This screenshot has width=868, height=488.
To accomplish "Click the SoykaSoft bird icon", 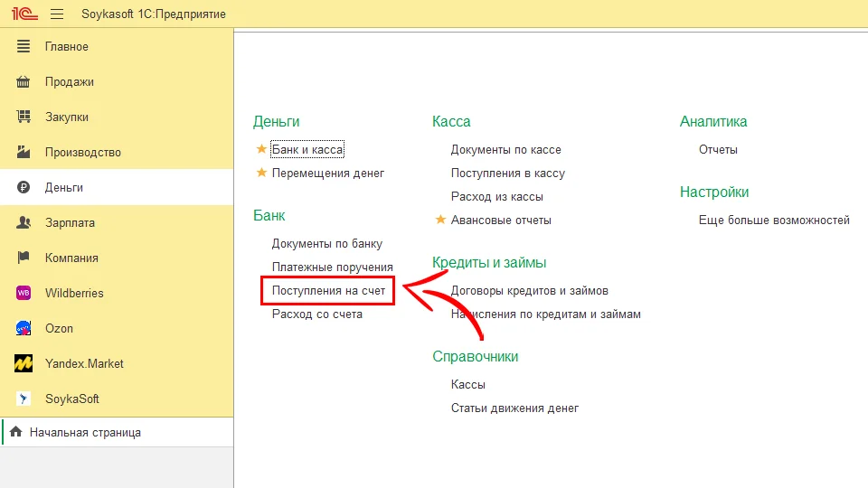I will (24, 399).
